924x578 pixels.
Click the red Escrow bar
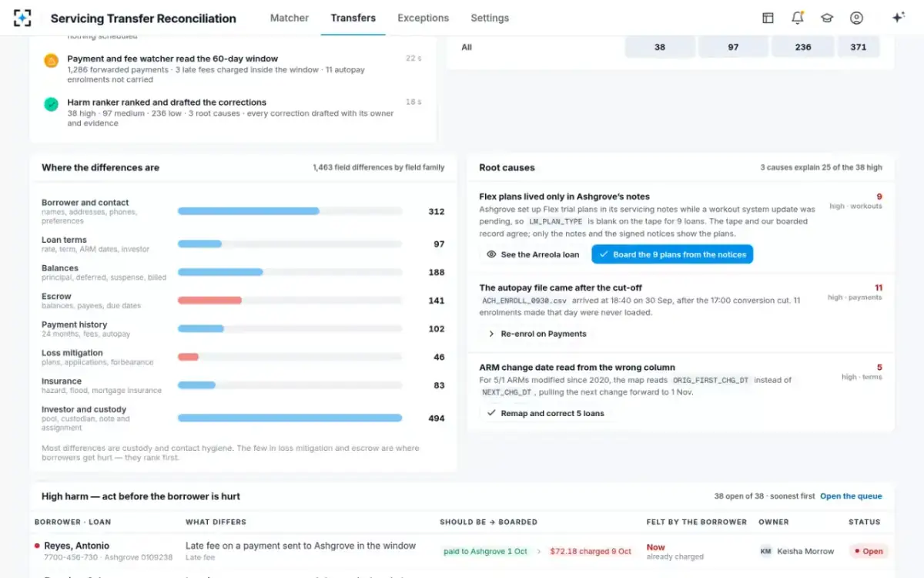[x=209, y=301]
